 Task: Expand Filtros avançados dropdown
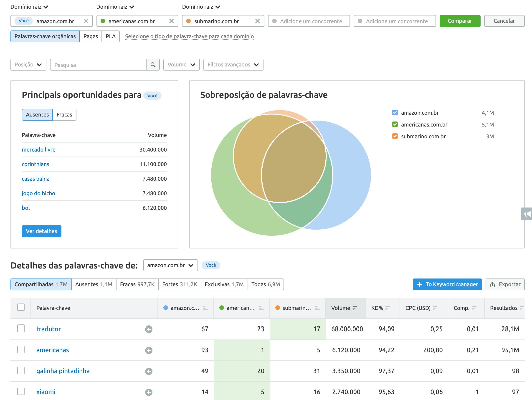[233, 65]
